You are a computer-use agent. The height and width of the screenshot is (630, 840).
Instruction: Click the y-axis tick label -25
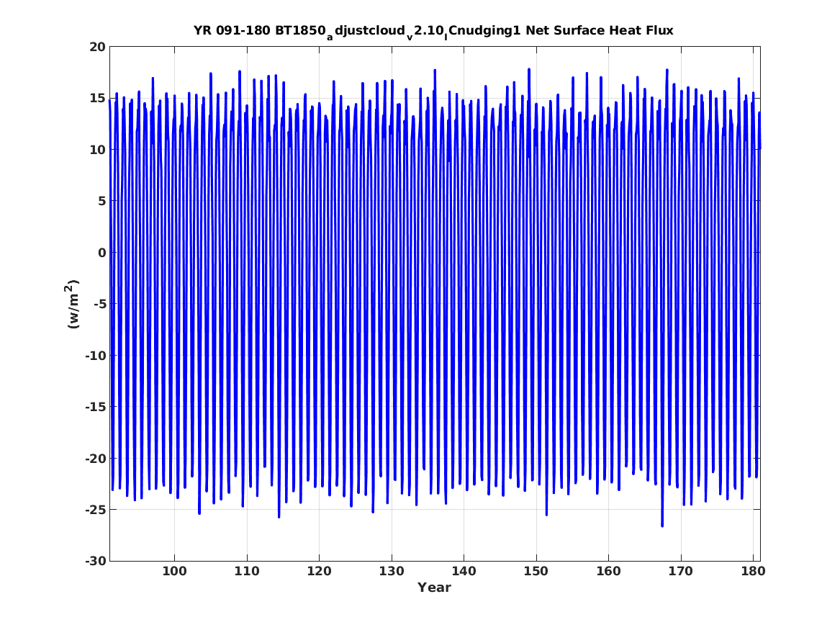pos(95,510)
